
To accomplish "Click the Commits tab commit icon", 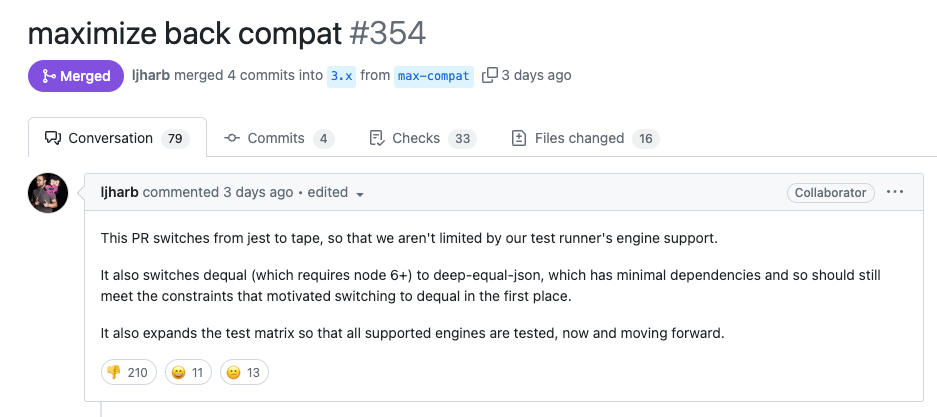I will click(x=232, y=138).
